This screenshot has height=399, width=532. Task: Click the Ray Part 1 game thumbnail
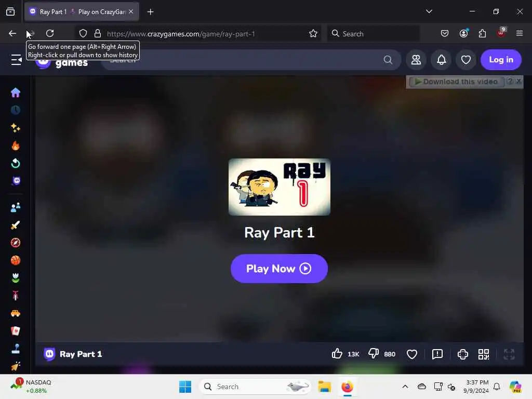click(x=279, y=187)
